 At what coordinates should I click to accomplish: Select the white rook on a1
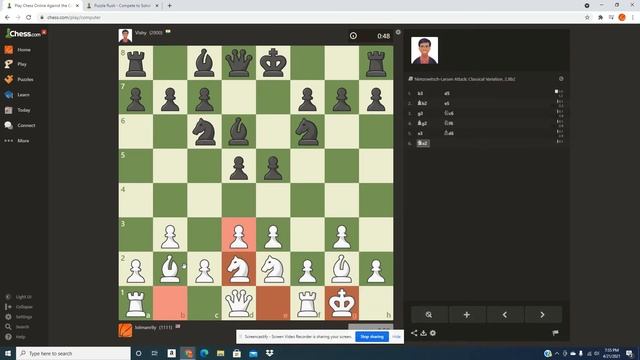click(x=136, y=303)
